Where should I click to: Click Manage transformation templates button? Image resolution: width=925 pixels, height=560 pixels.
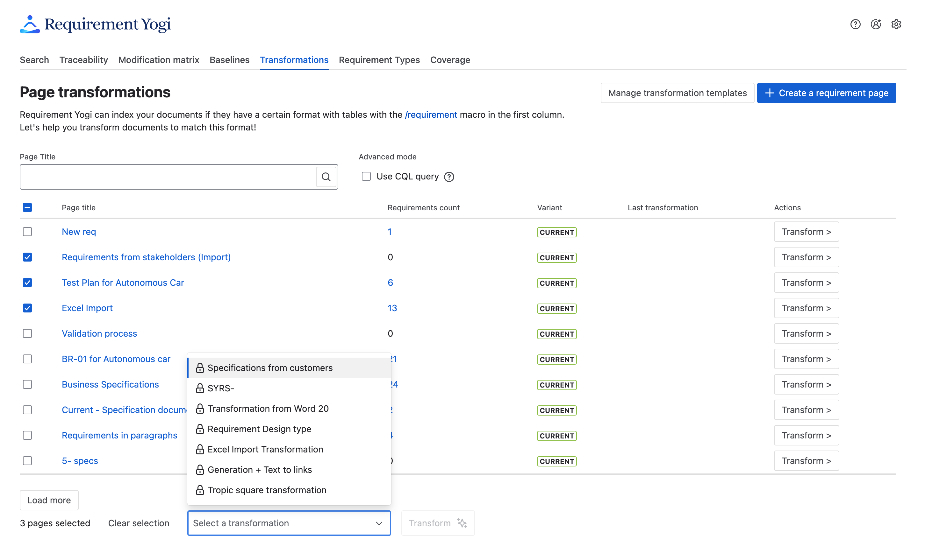tap(677, 93)
